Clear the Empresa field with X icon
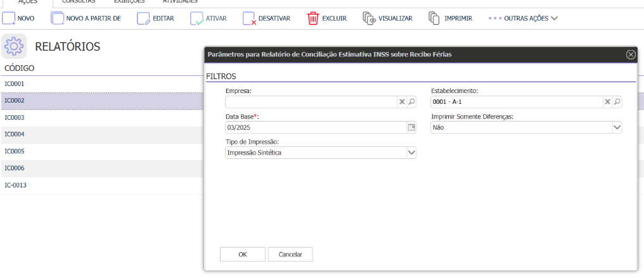644x278 pixels. [x=401, y=101]
